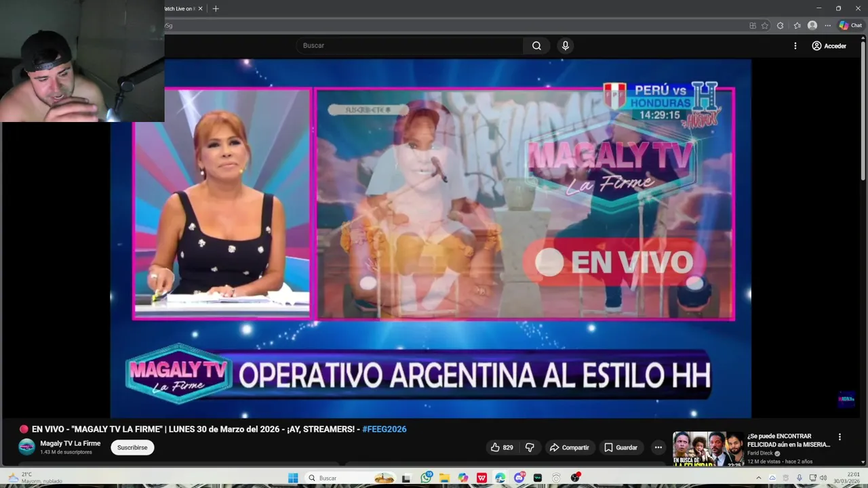Open Copilot app from the taskbar
Screen dimensions: 868x488
(x=463, y=478)
